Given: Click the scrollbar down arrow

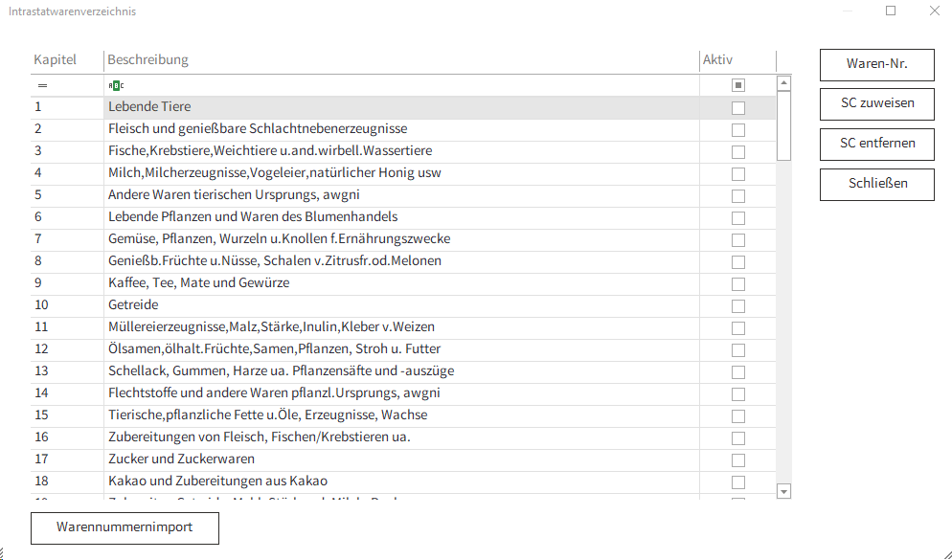Looking at the screenshot, I should coord(783,490).
